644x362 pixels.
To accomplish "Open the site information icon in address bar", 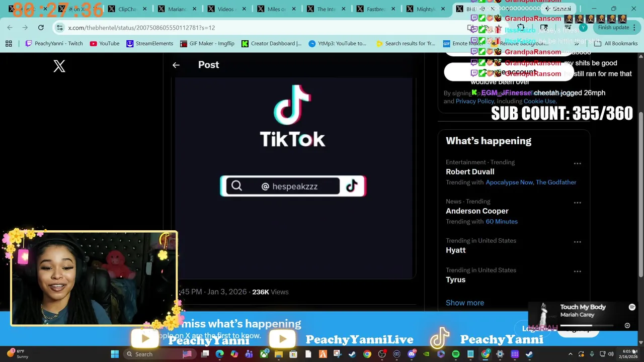I will pos(59,28).
